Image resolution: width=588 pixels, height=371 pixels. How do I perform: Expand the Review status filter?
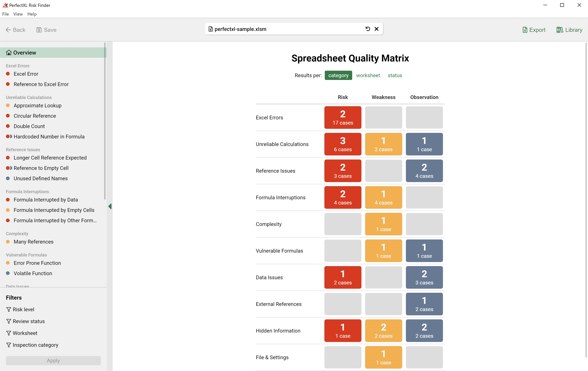coord(29,321)
